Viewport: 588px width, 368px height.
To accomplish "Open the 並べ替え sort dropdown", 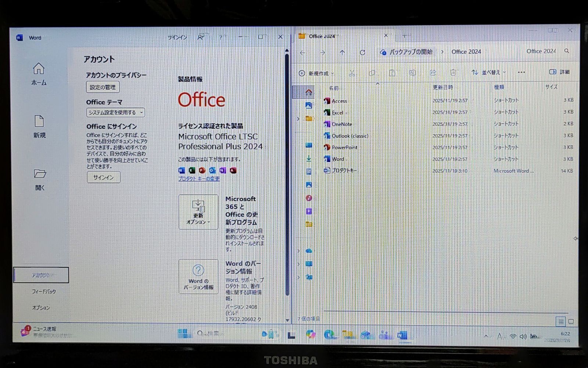I will point(489,72).
